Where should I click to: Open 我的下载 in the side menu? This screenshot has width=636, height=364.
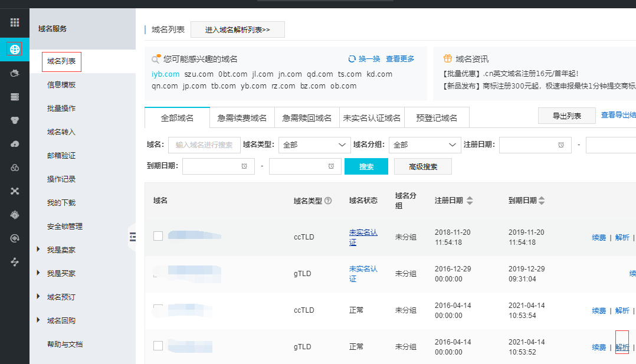[x=61, y=202]
